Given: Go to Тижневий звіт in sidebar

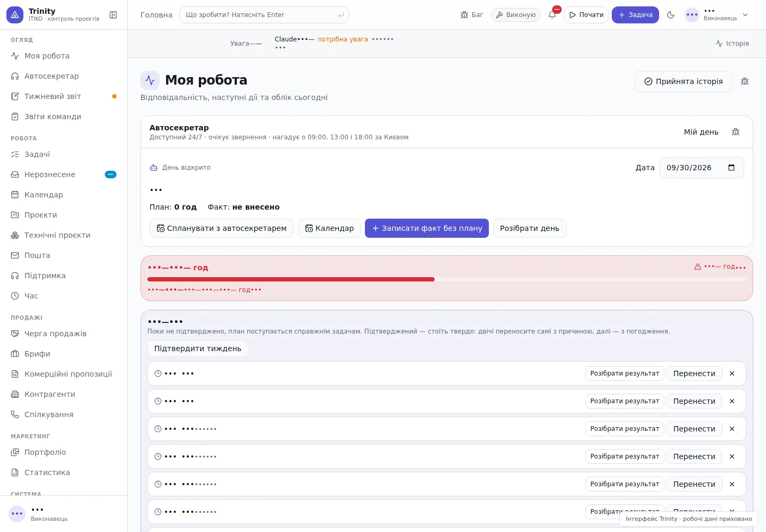Looking at the screenshot, I should pos(64,96).
